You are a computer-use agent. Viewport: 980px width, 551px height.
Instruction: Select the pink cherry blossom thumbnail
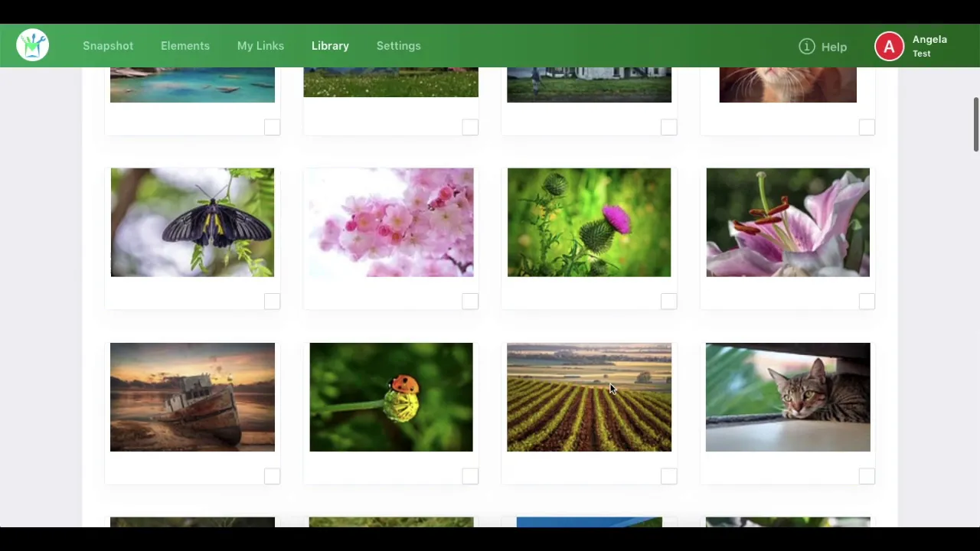390,222
